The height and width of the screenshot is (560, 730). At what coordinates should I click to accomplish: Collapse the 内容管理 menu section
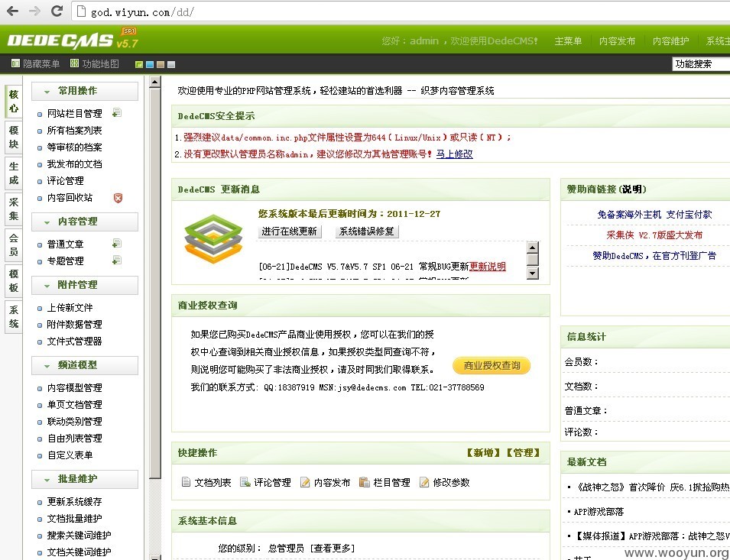(85, 222)
